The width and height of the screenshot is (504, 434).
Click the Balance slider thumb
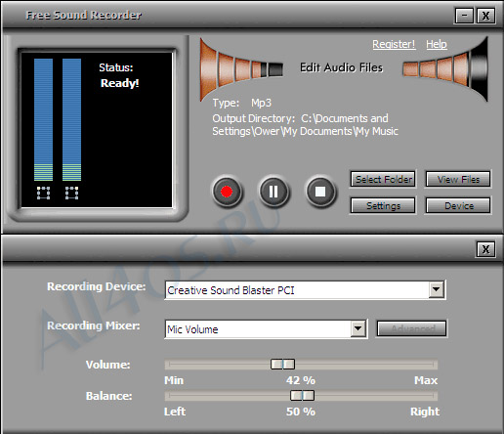point(302,396)
